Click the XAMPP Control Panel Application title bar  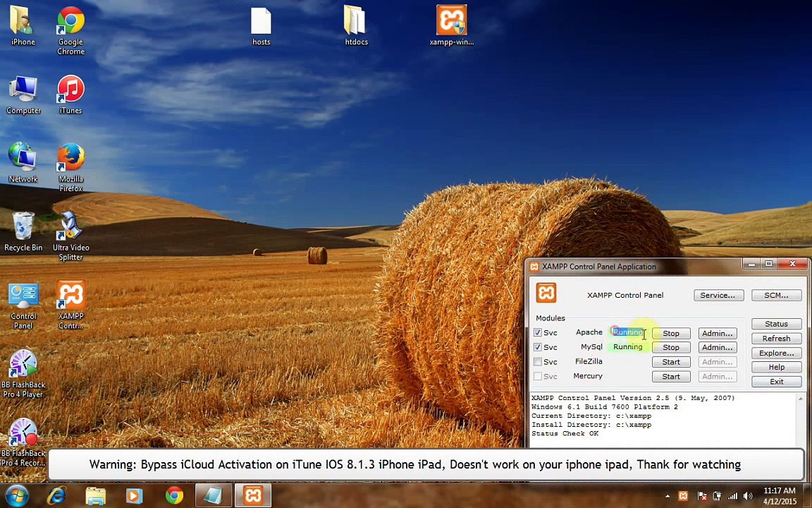click(x=634, y=267)
